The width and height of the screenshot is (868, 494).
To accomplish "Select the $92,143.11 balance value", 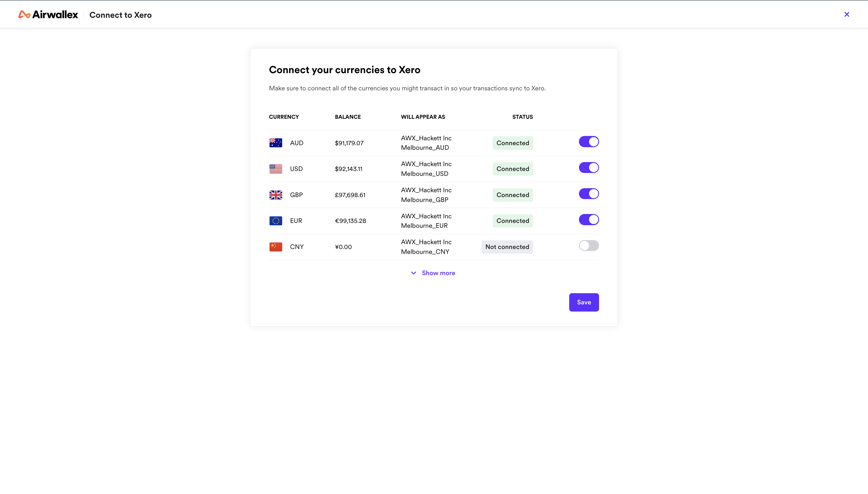I will click(x=348, y=169).
